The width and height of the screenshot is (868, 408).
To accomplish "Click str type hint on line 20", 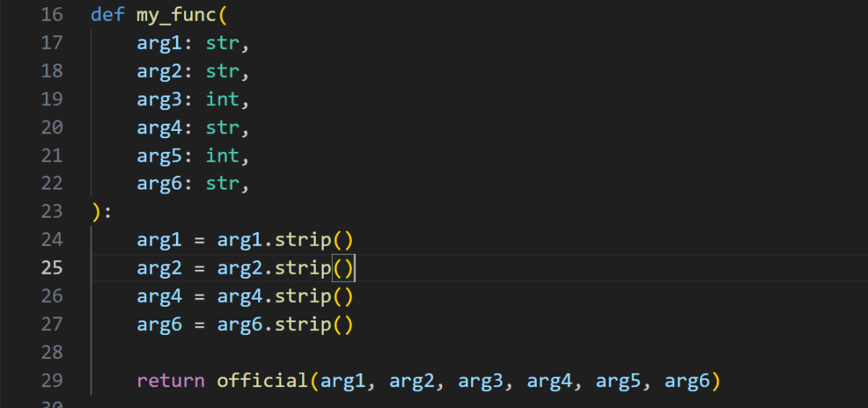I will [223, 128].
